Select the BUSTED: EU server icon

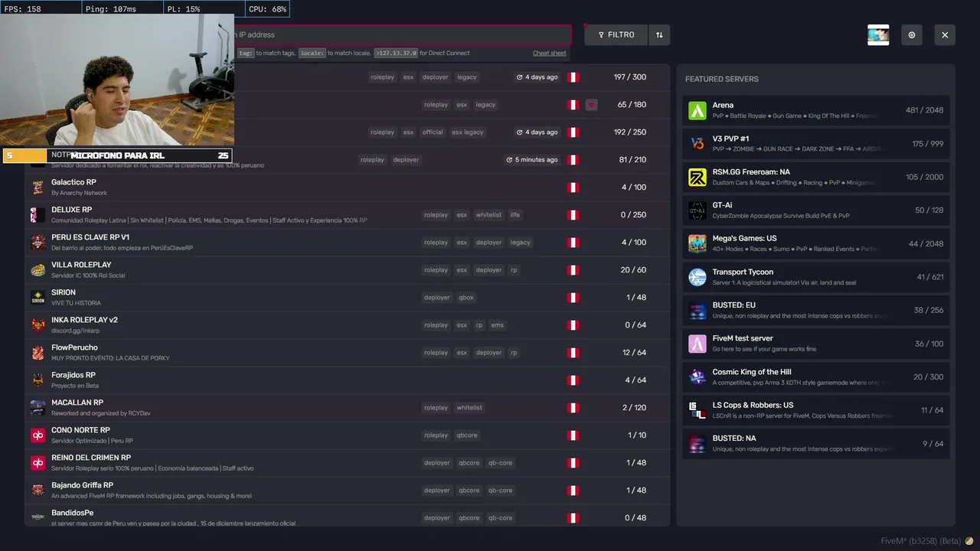[697, 311]
